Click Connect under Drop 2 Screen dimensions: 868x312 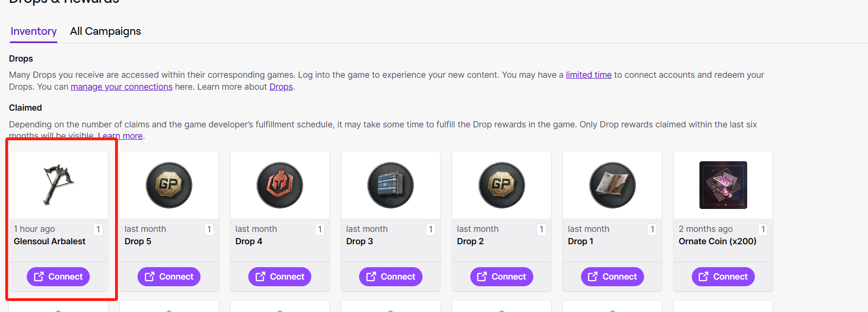[x=501, y=277]
